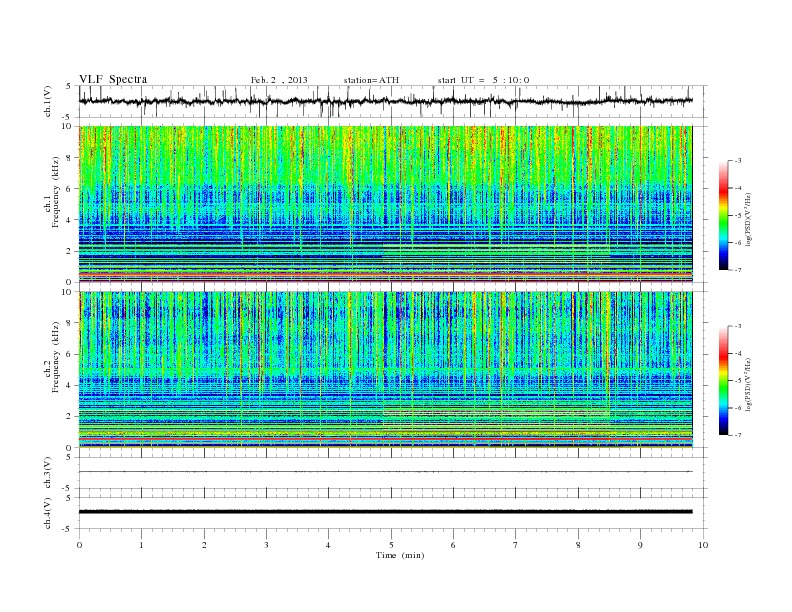Click the "-7" tick on ch.2 color bar
Viewport: 792px width, 612px height.
click(x=737, y=435)
